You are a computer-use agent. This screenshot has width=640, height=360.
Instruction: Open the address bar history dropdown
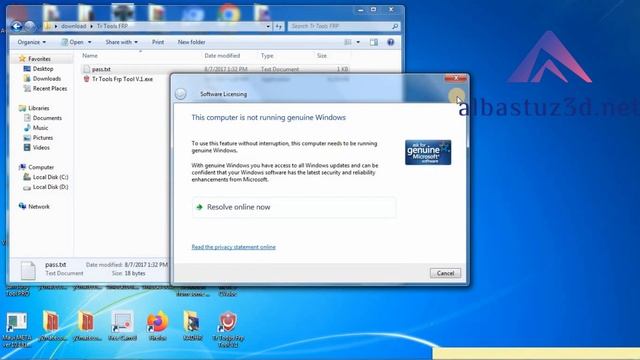coord(268,26)
